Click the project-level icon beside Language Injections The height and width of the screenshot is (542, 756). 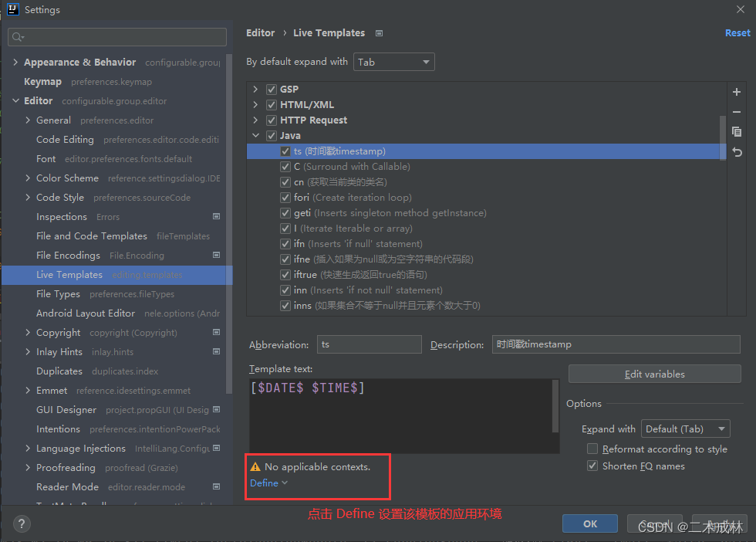coord(217,448)
